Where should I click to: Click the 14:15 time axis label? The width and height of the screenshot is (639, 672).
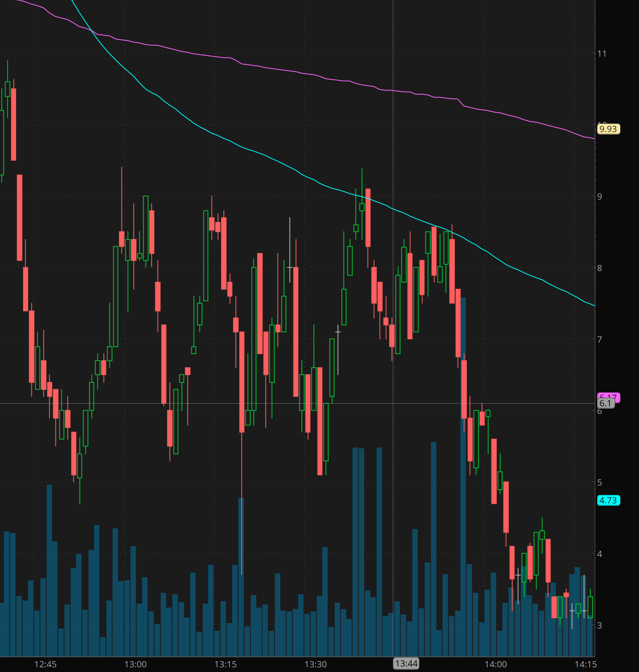coord(586,664)
